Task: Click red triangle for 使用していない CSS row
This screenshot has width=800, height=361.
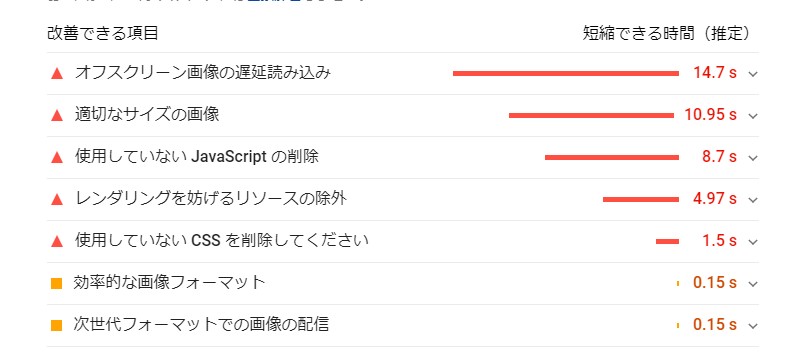Action: [57, 242]
